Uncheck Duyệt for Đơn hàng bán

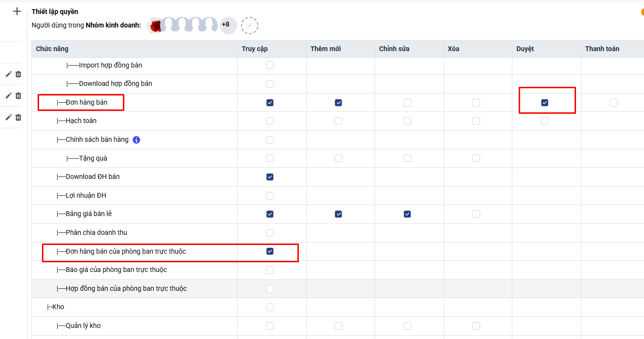(545, 103)
